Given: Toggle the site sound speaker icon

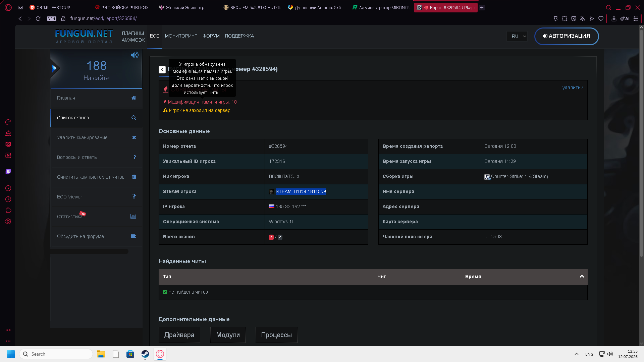Looking at the screenshot, I should click(x=135, y=55).
